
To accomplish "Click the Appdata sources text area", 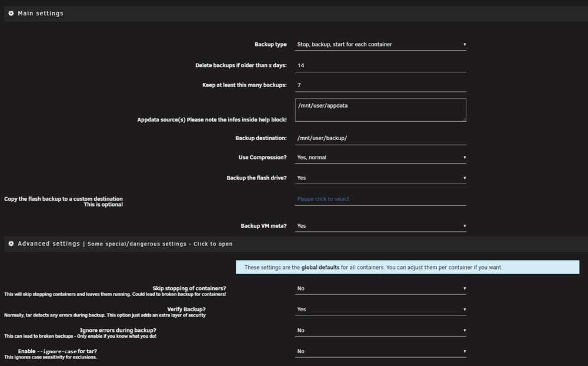I will pos(380,110).
